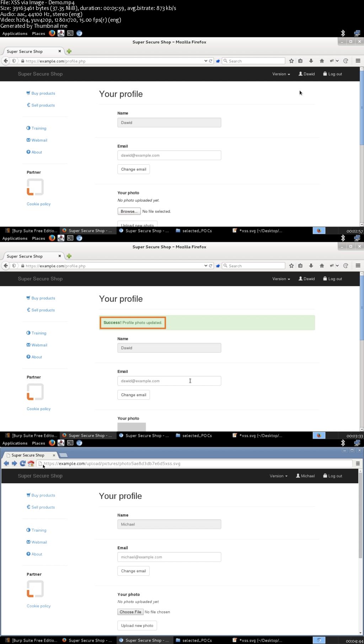Image resolution: width=364 pixels, height=644 pixels.
Task: Open Places menu in 00:02:57 frame
Action: 38,33
